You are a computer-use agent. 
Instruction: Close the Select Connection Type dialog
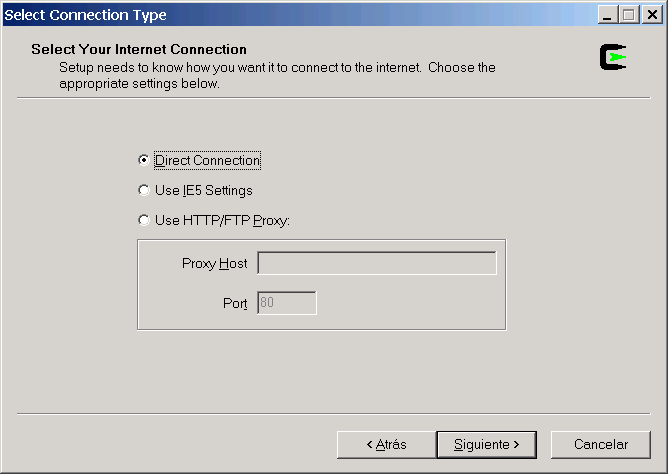tap(652, 15)
